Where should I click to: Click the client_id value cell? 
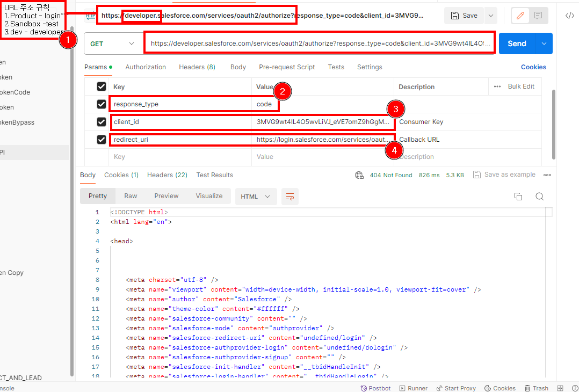pyautogui.click(x=323, y=122)
